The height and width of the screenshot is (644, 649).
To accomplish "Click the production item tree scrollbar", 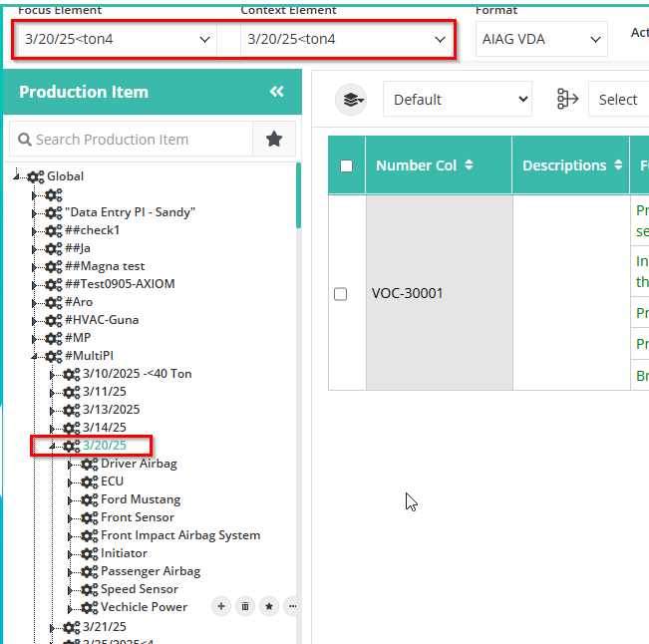I will [x=298, y=195].
